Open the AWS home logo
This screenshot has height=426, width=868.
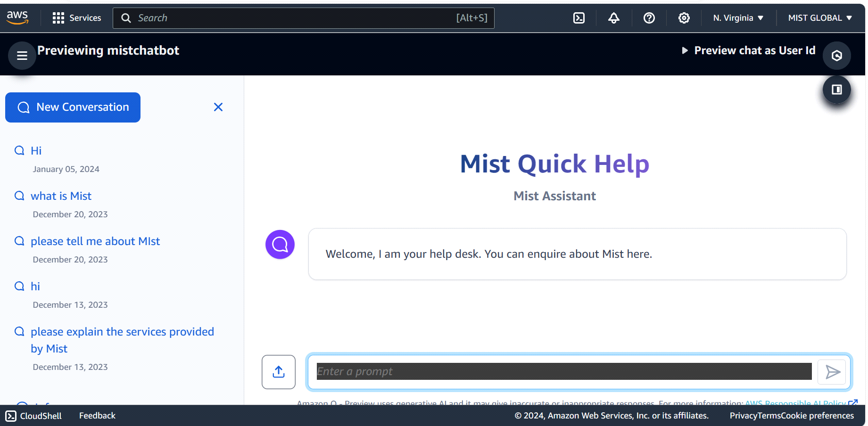(17, 17)
